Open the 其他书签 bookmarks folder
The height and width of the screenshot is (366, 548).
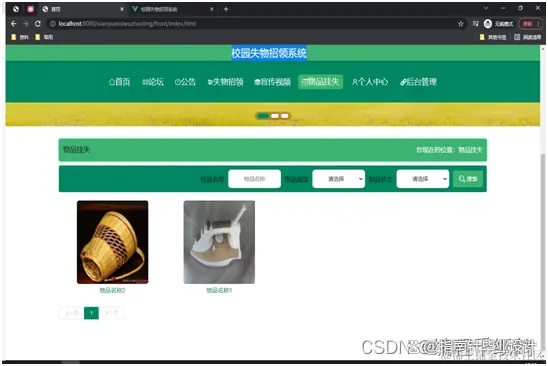tap(493, 37)
